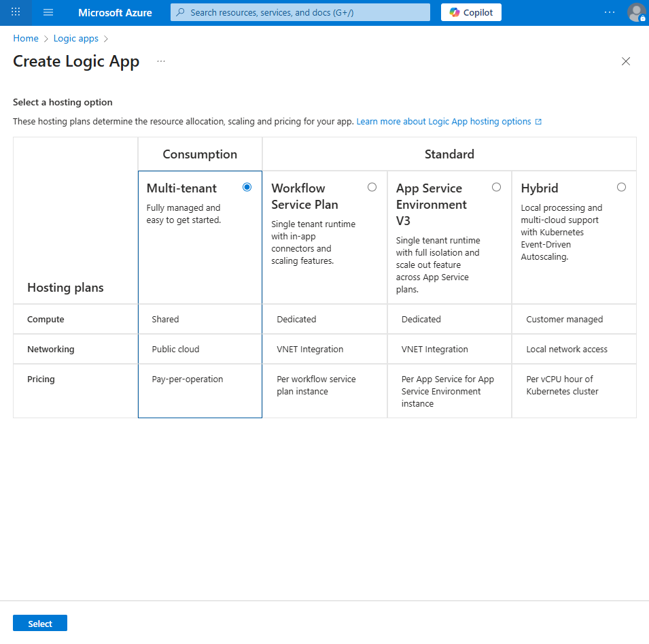Open Copilot from the top bar

(x=471, y=12)
